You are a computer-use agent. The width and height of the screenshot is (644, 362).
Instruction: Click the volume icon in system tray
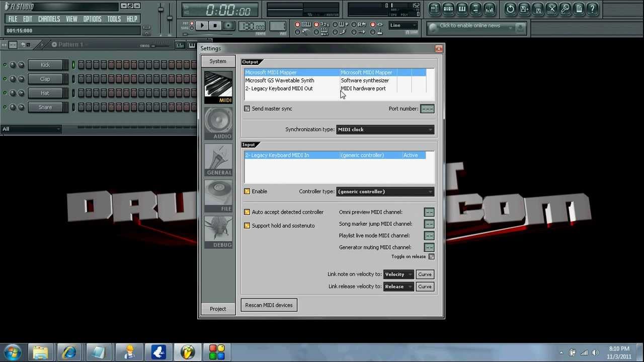coord(595,352)
